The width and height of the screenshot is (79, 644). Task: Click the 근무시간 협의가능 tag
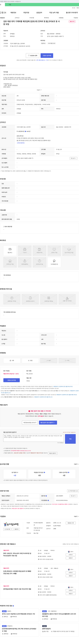[x=21, y=143]
